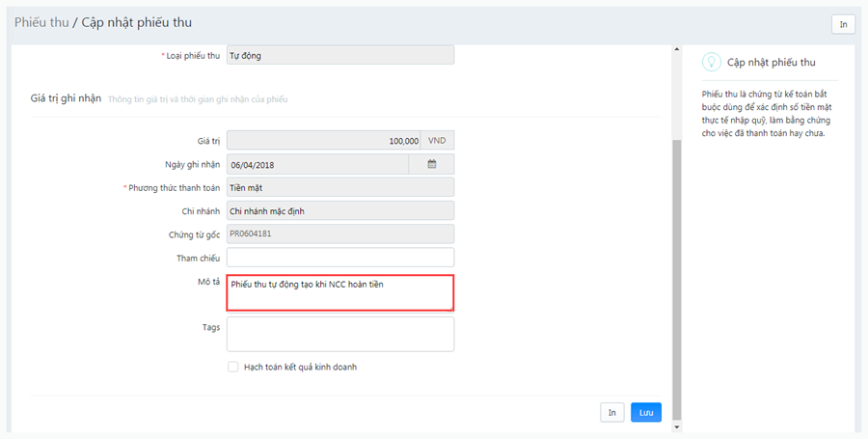Focus the Tham chiếu input field

tap(340, 258)
